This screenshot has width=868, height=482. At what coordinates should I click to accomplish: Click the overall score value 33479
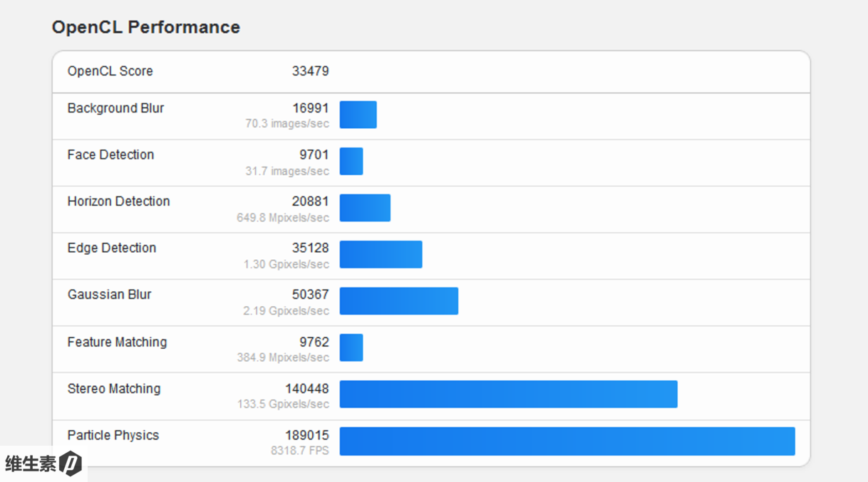click(x=310, y=71)
